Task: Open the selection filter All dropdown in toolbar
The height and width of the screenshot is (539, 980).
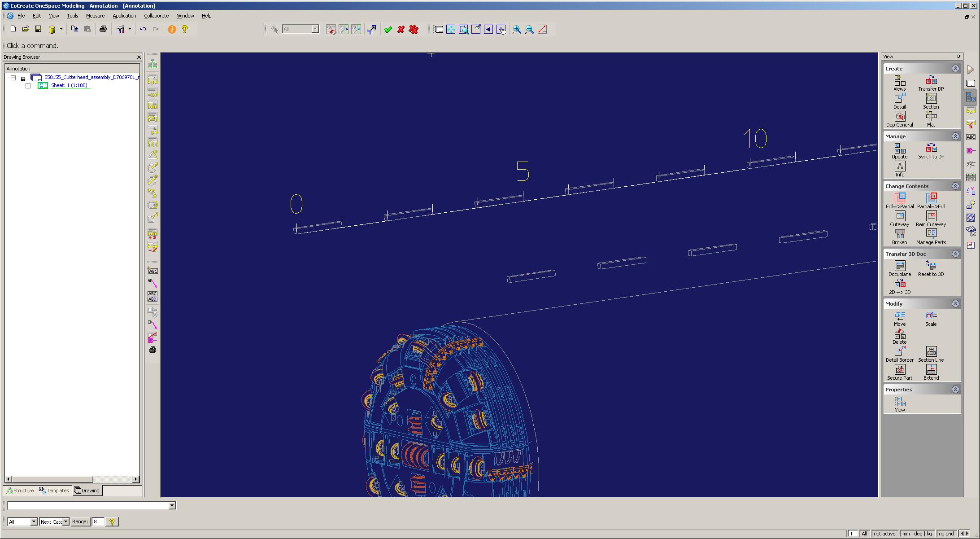Action: coord(315,29)
